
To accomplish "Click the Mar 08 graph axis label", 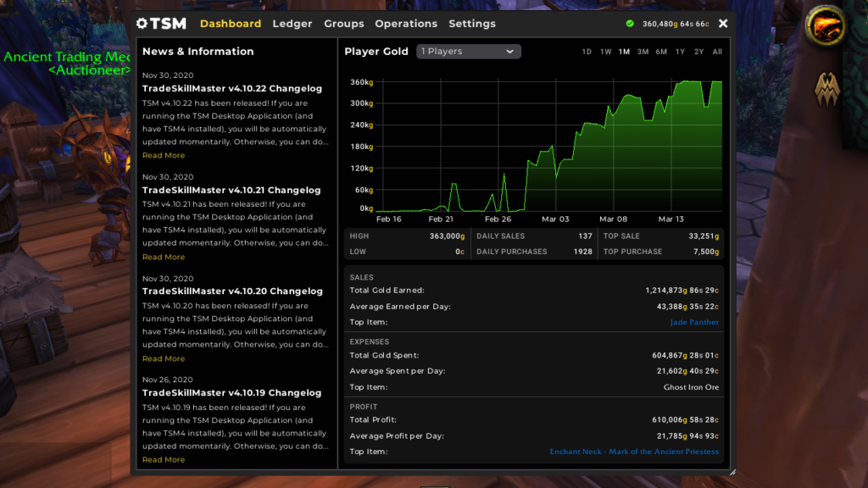I will pyautogui.click(x=614, y=219).
